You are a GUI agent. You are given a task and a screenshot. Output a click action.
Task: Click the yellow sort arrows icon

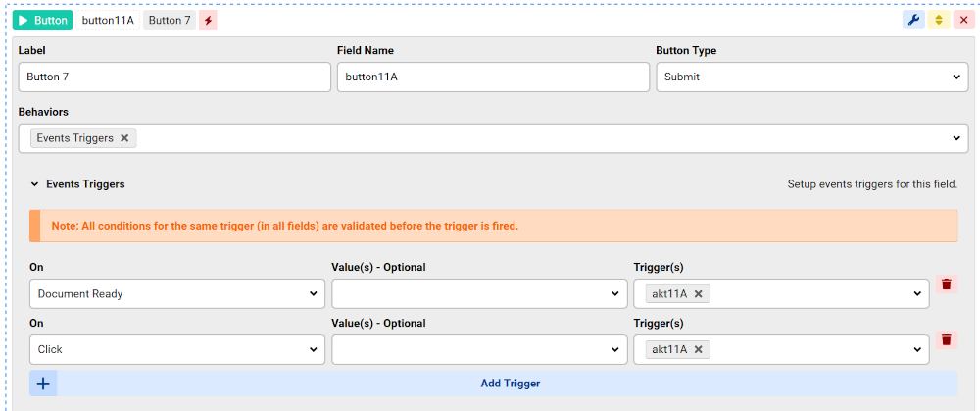coord(938,20)
